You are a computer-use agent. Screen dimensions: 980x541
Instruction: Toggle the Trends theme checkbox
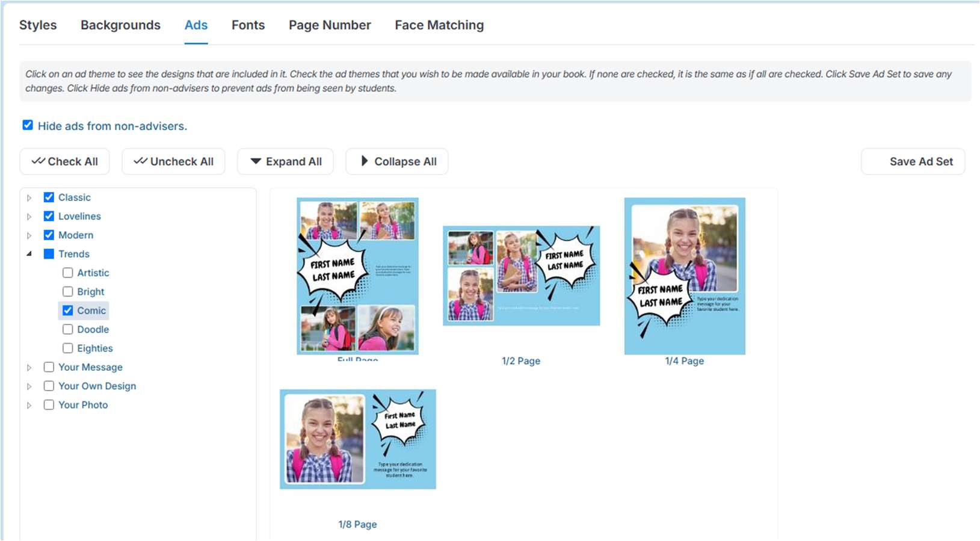pos(49,254)
